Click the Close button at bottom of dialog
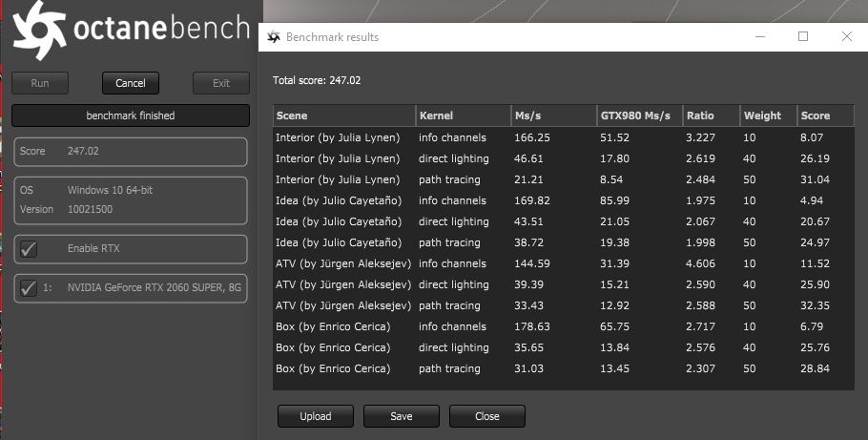Screen dimensions: 868x440 487,416
